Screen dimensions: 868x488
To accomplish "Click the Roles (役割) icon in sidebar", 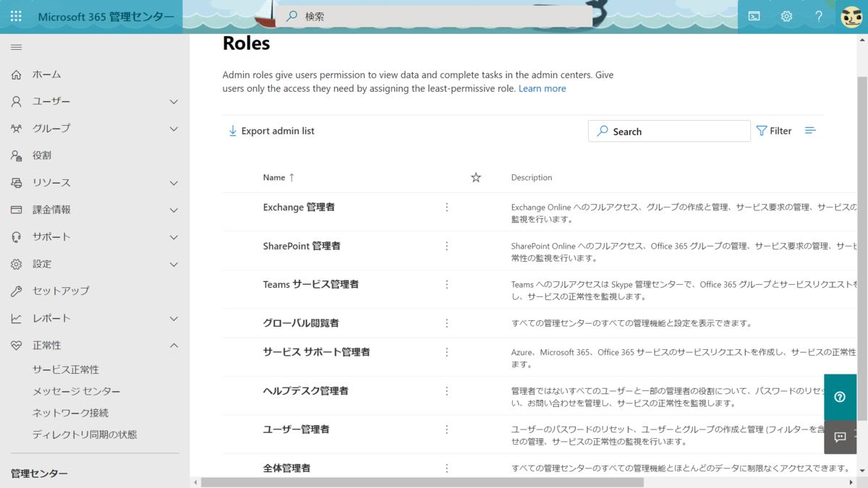I will pos(16,155).
